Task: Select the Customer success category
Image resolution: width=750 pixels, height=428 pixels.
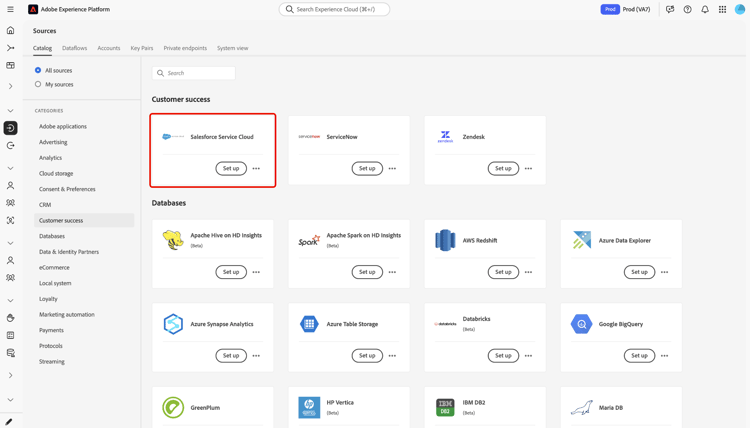Action: [x=84, y=220]
